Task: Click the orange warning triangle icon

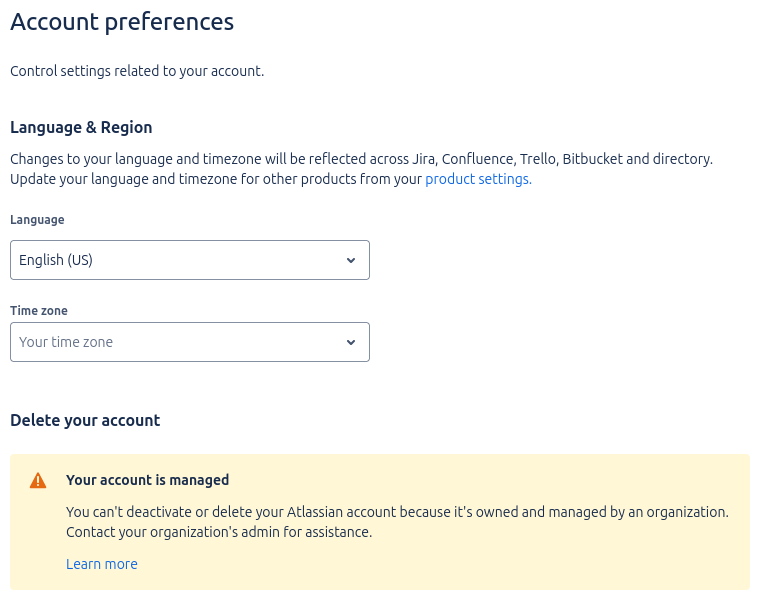Action: tap(38, 481)
